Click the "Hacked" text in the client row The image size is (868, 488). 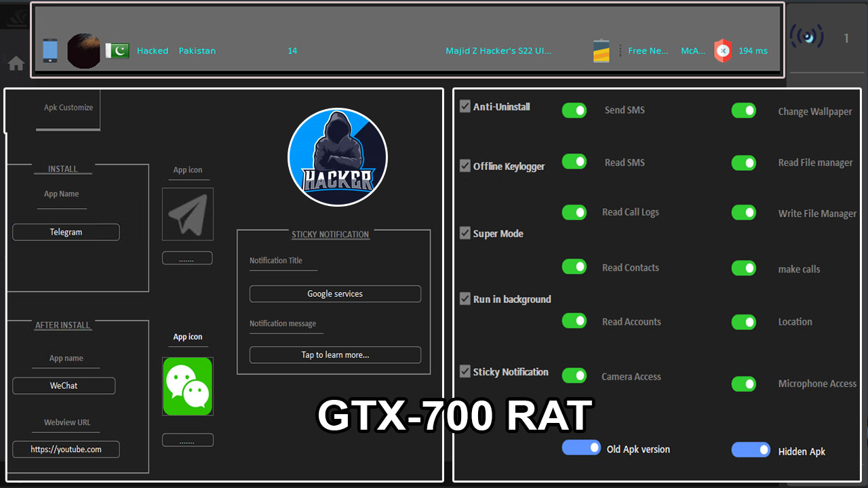tap(153, 51)
